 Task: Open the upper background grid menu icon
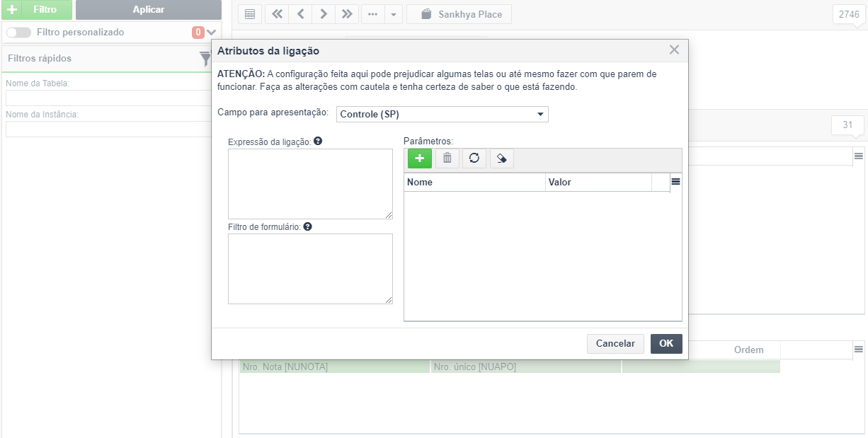pyautogui.click(x=859, y=156)
